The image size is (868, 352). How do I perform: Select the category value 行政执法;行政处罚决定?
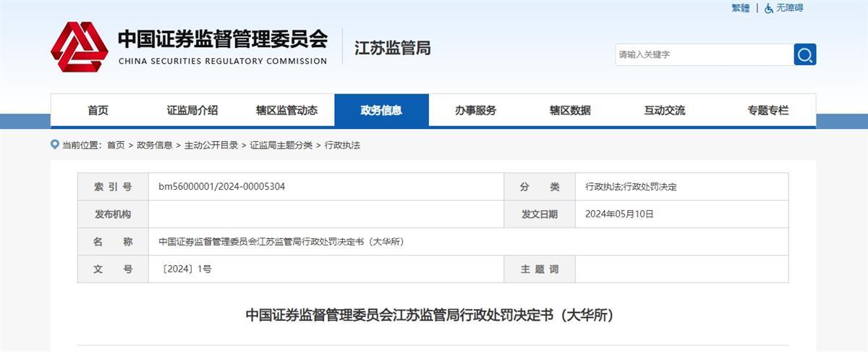click(x=631, y=187)
